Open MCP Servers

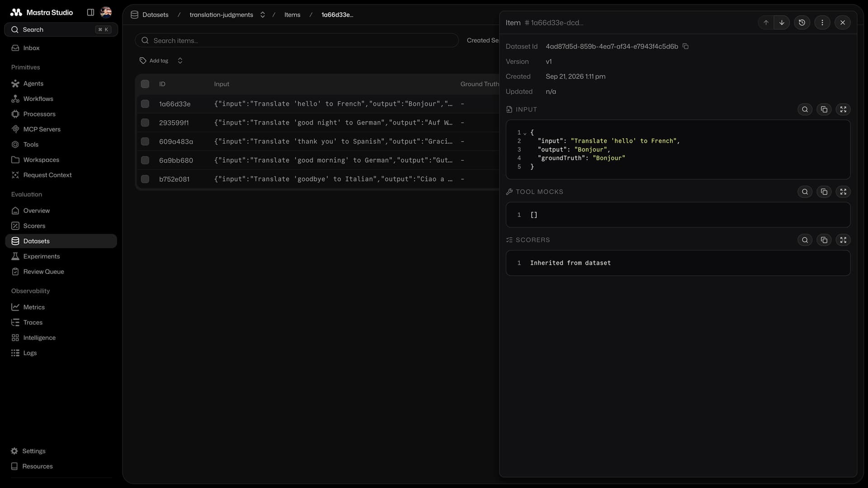[x=61, y=129]
